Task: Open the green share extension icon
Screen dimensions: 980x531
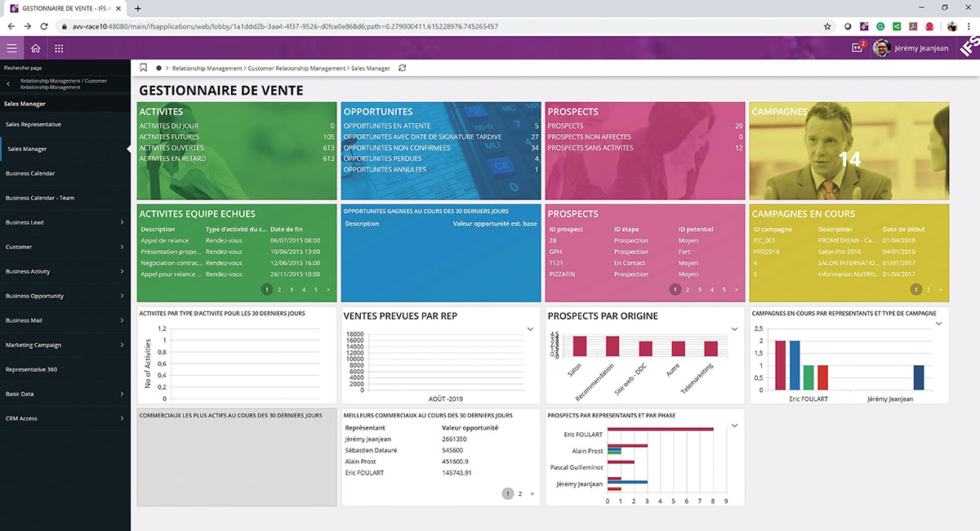Action: [898, 26]
